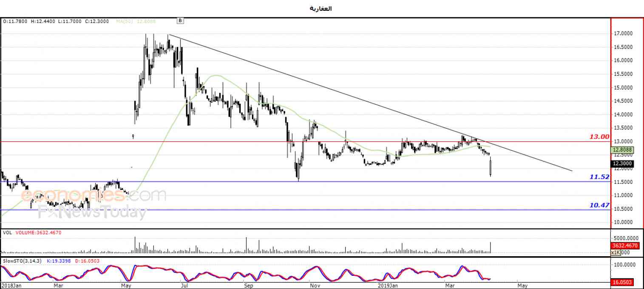The width and height of the screenshot is (644, 289).
Task: Click the green 12.8088 moving average price tag
Action: tap(623, 150)
